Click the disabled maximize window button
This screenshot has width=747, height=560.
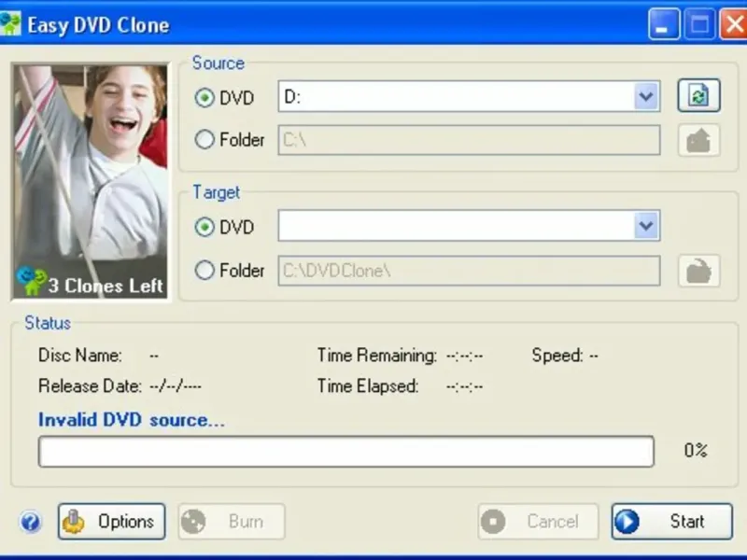click(x=699, y=23)
